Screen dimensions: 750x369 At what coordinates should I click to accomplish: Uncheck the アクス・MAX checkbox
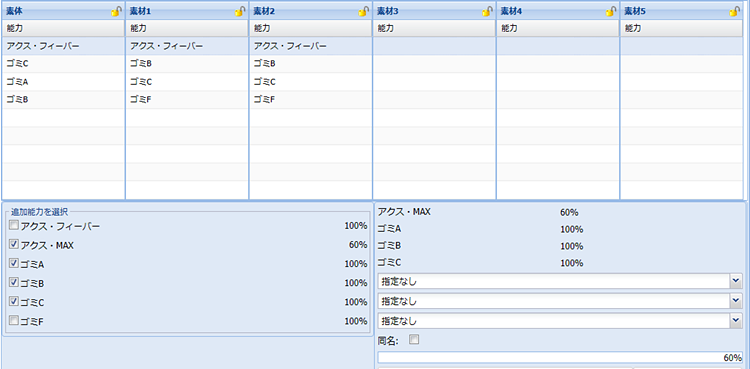[x=14, y=245]
